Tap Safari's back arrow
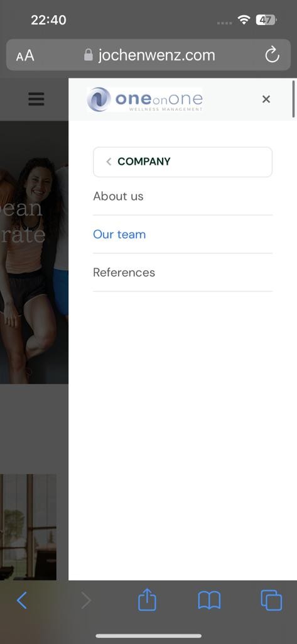The width and height of the screenshot is (297, 644). pos(22,601)
